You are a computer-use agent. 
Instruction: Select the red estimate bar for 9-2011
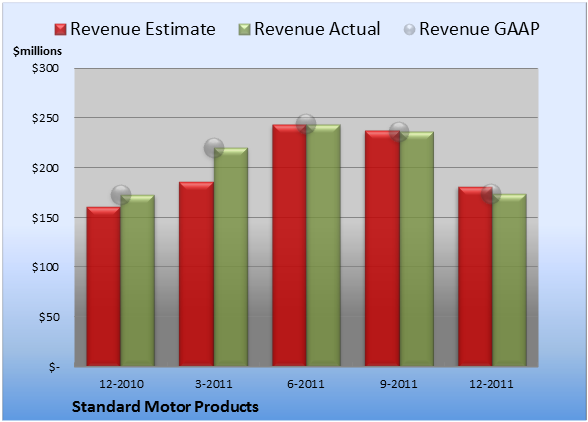pyautogui.click(x=382, y=248)
